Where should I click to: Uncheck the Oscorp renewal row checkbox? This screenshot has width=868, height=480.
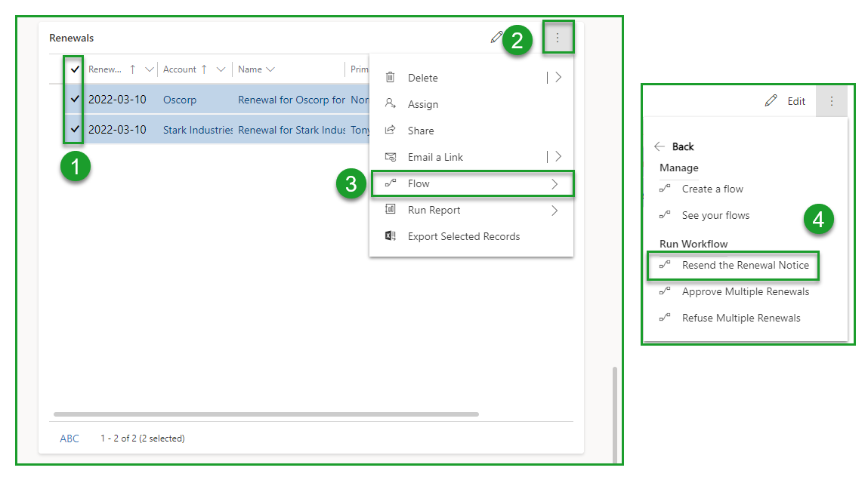coord(73,99)
